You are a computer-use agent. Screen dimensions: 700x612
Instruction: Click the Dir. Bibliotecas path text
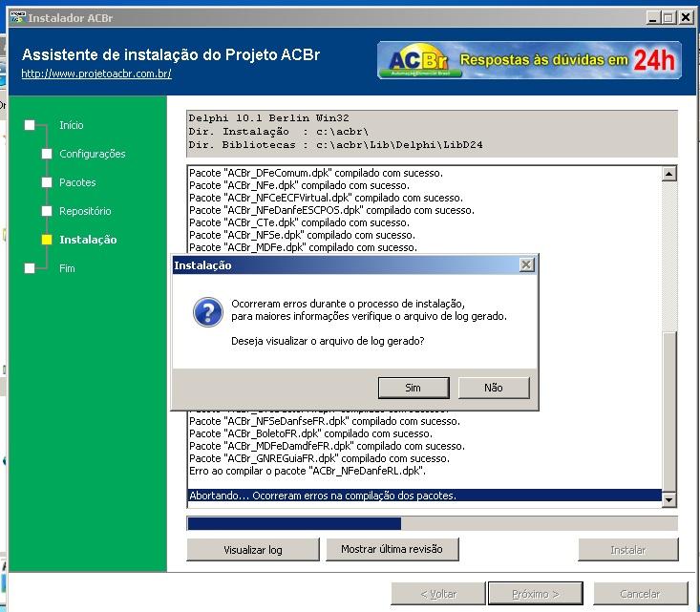click(x=335, y=145)
